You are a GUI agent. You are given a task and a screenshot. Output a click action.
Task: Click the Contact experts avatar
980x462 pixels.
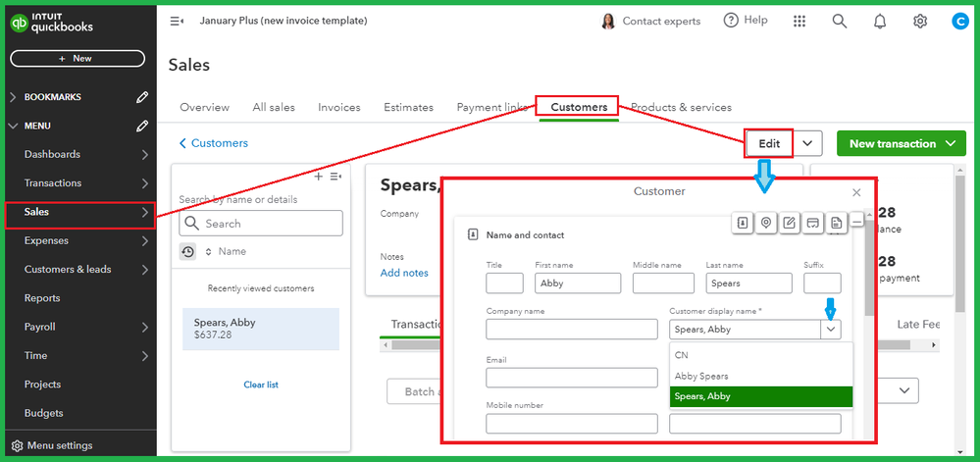[607, 22]
